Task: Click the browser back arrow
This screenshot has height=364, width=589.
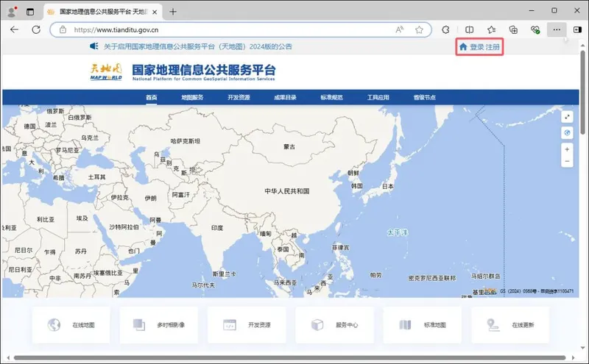Action: [x=14, y=29]
